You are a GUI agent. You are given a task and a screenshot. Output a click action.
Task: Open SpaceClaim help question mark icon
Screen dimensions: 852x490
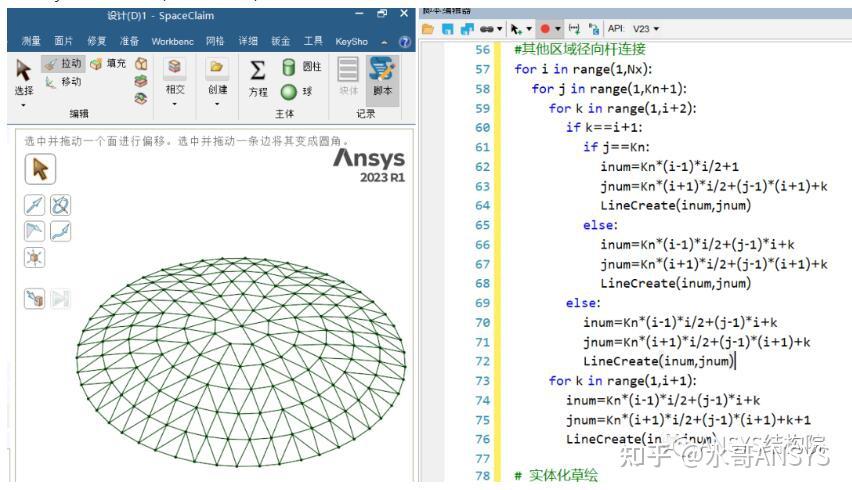pyautogui.click(x=404, y=42)
